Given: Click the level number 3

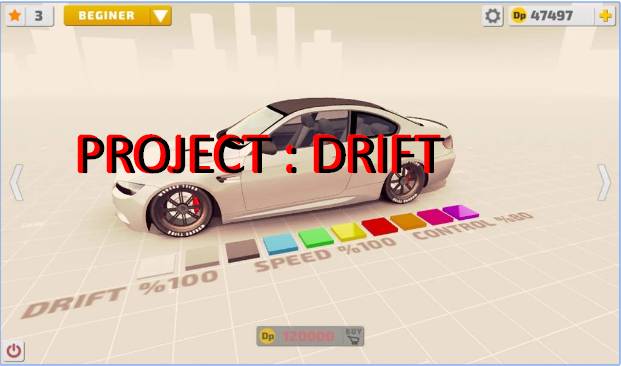Looking at the screenshot, I should coord(38,16).
